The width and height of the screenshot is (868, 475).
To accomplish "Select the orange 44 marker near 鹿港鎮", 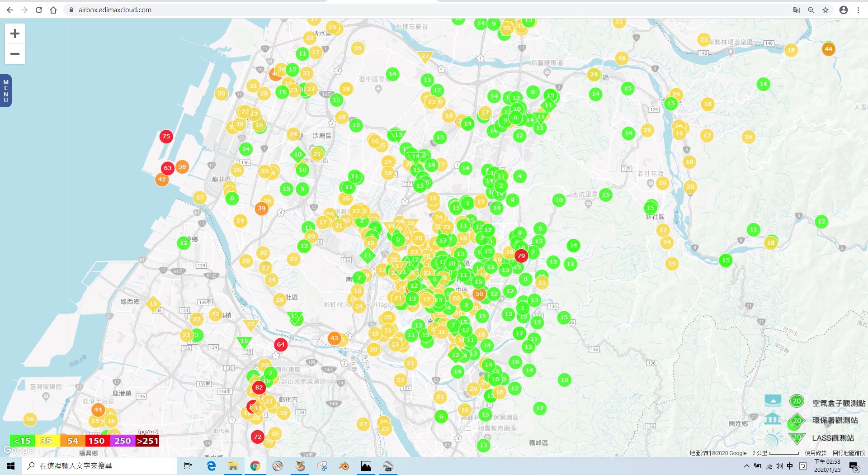I will [x=98, y=409].
